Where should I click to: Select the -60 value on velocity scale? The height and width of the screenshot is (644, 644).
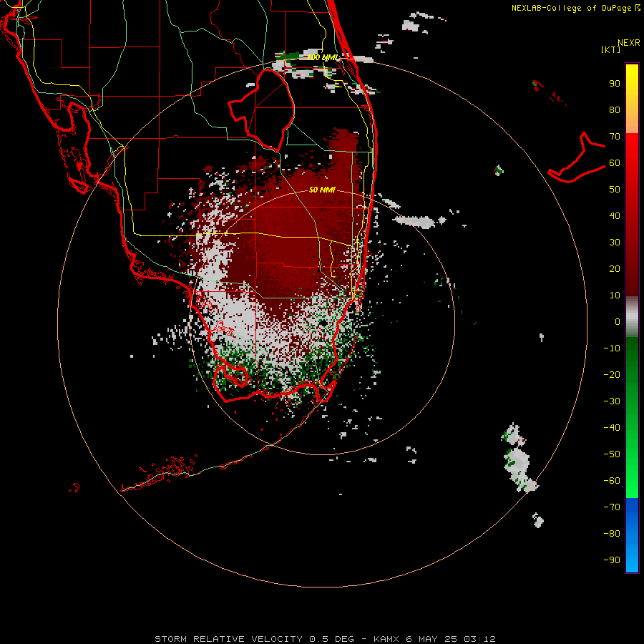612,481
